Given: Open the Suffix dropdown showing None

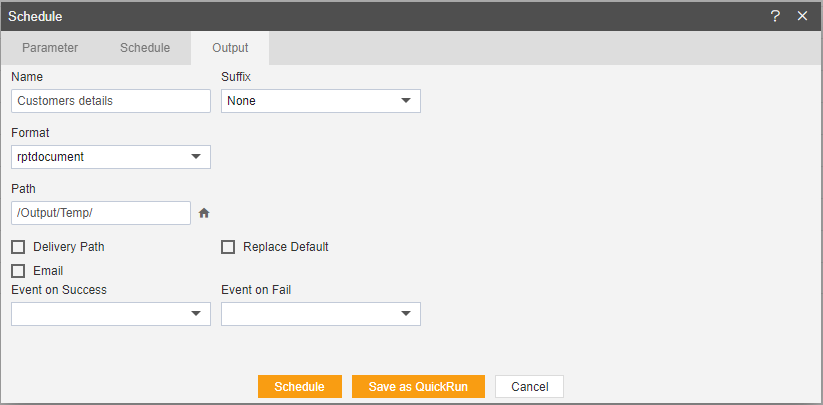Looking at the screenshot, I should [x=321, y=101].
